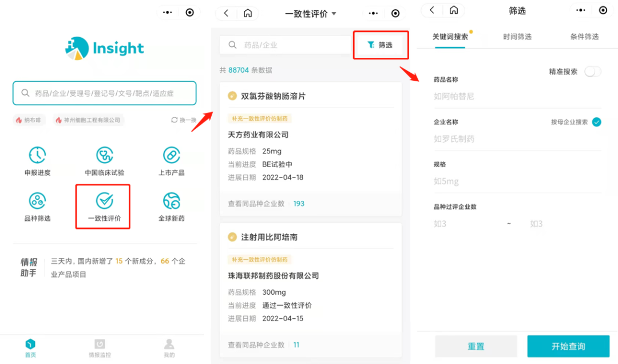Tap the 补充一致性评价仿制药 tag under 注射用比阿培南
Image resolution: width=618 pixels, height=364 pixels.
[x=259, y=259]
